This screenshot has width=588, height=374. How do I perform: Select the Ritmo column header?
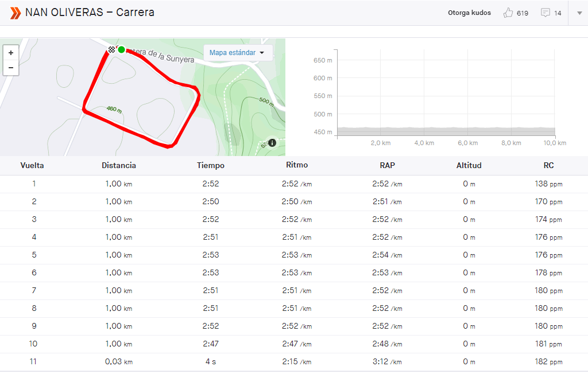click(297, 165)
